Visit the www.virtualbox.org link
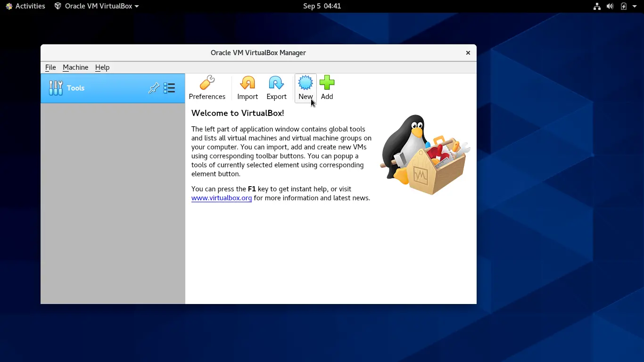Image resolution: width=644 pixels, height=362 pixels. click(x=222, y=198)
